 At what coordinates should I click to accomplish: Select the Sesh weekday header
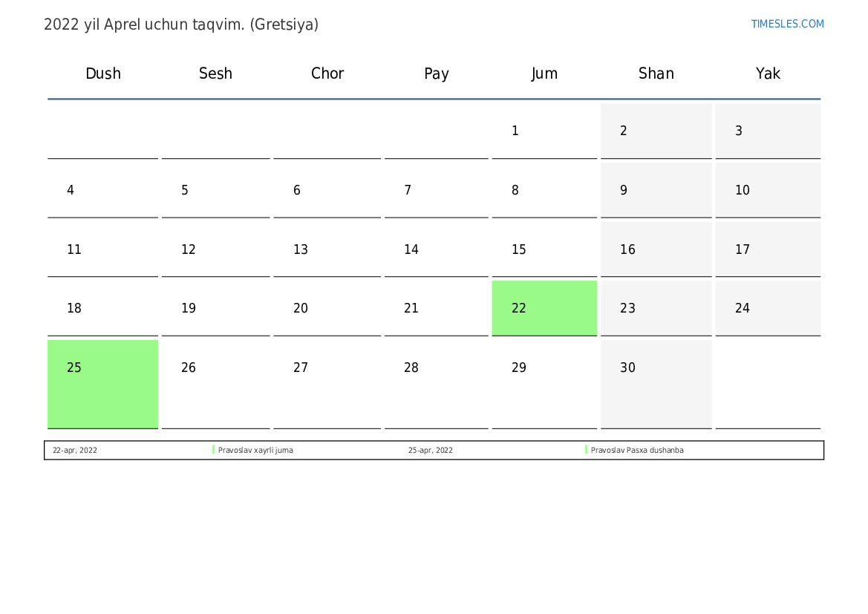(215, 74)
